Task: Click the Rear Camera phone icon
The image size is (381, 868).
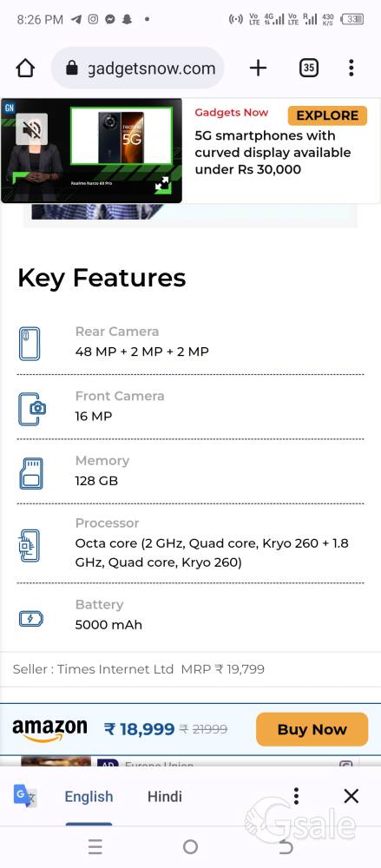Action: tap(30, 343)
